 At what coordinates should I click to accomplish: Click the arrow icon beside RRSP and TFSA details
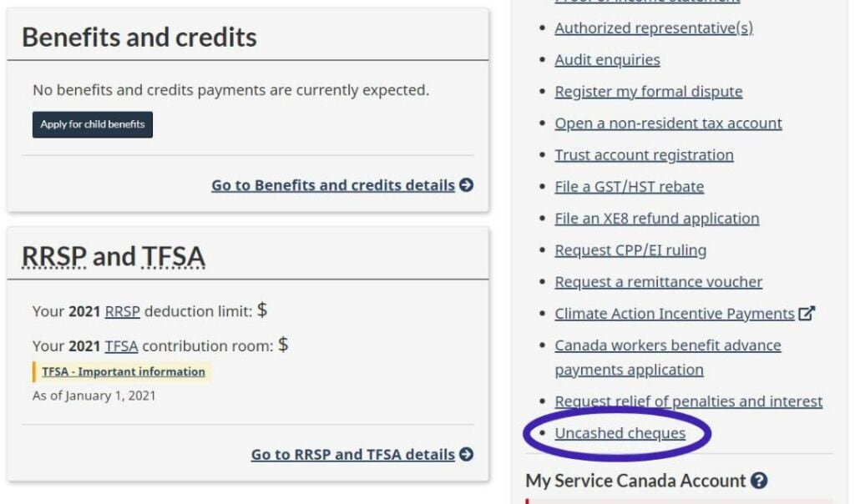pyautogui.click(x=467, y=455)
